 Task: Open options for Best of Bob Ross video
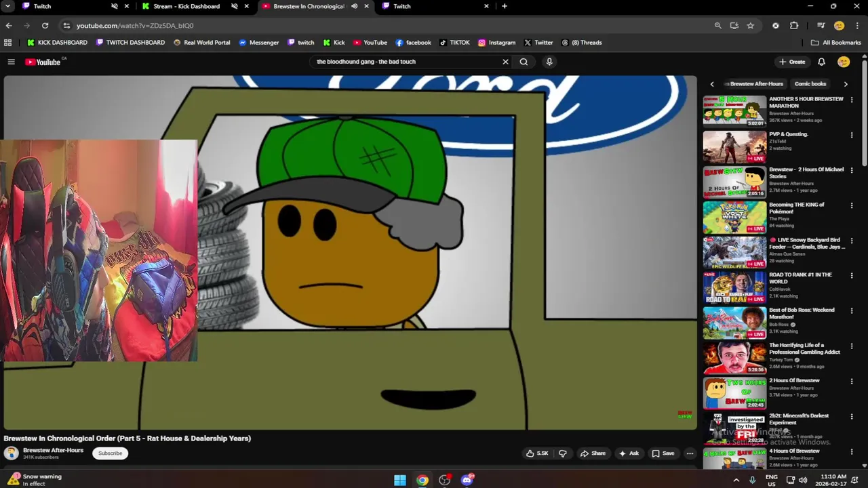[x=852, y=311]
